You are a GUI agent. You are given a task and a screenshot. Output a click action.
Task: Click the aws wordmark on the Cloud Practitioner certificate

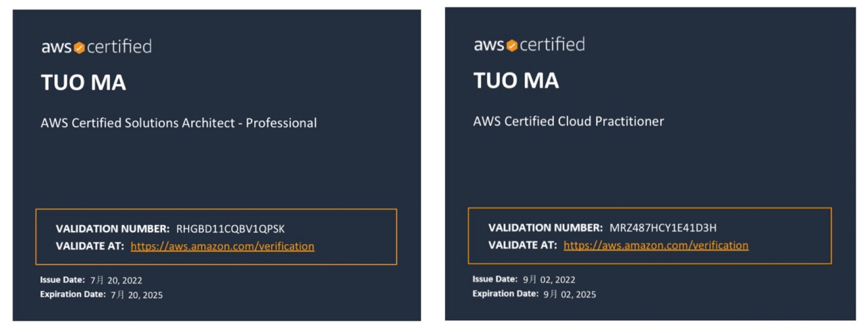(489, 45)
